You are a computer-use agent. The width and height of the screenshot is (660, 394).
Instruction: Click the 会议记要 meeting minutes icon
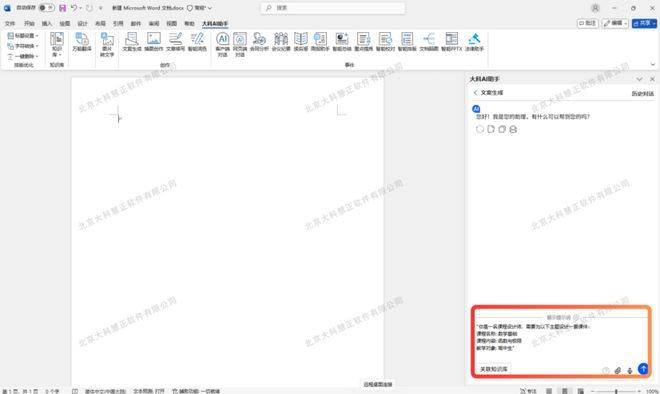coord(281,42)
